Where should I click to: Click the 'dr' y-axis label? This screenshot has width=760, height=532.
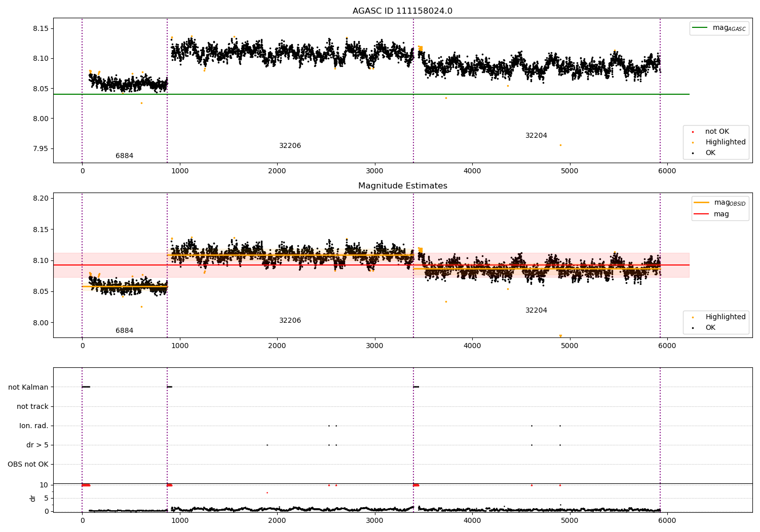click(33, 498)
